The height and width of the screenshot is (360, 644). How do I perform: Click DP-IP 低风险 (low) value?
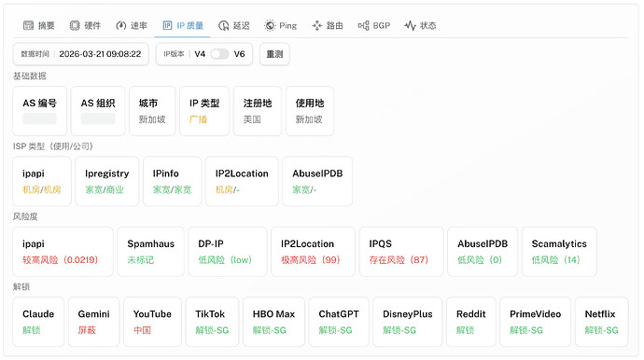[x=225, y=260]
